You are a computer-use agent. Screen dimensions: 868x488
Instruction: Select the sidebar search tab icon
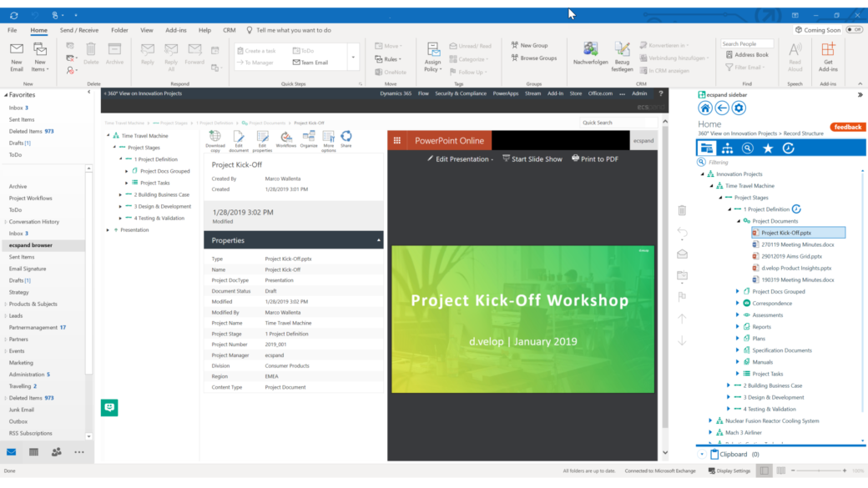(747, 148)
